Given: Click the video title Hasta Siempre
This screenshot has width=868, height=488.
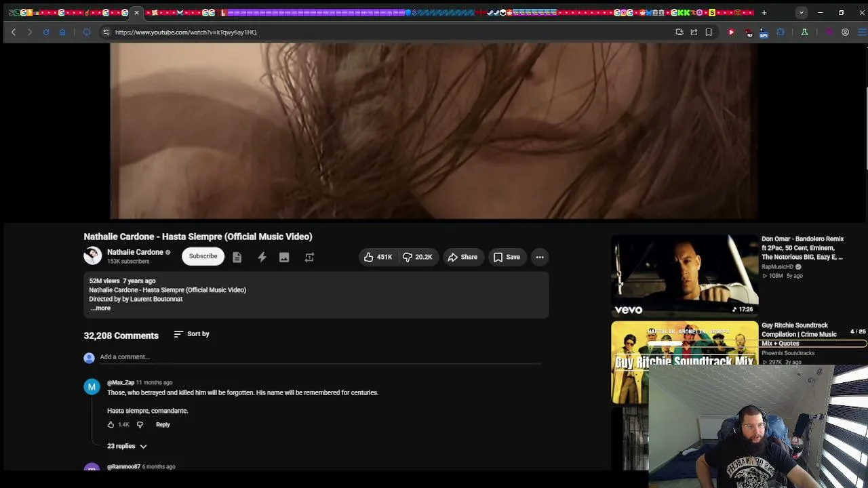Looking at the screenshot, I should coord(198,237).
